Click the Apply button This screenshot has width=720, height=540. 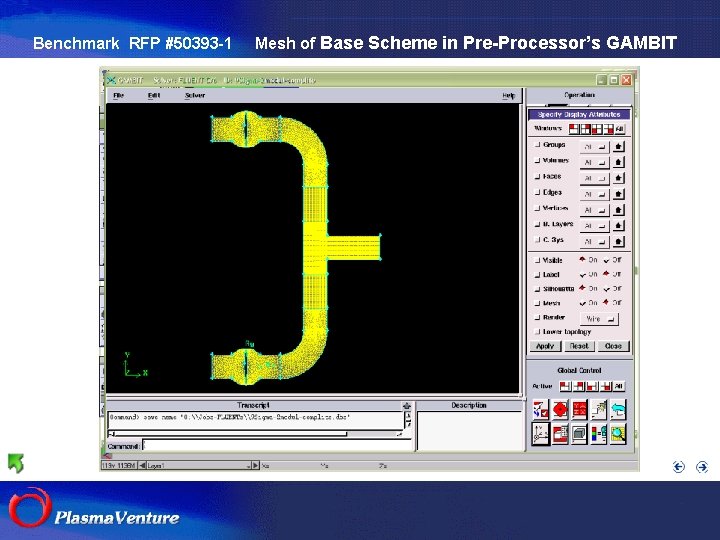pos(545,346)
